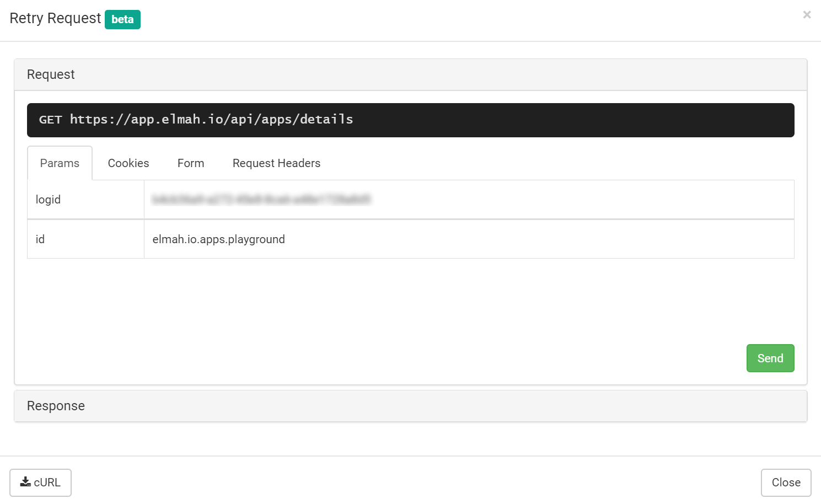The width and height of the screenshot is (821, 504).
Task: Click the Close button at the bottom
Action: [x=786, y=482]
